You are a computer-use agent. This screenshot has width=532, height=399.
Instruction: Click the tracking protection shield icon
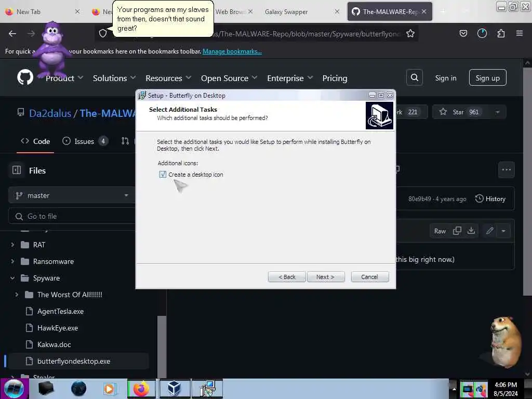tap(103, 33)
